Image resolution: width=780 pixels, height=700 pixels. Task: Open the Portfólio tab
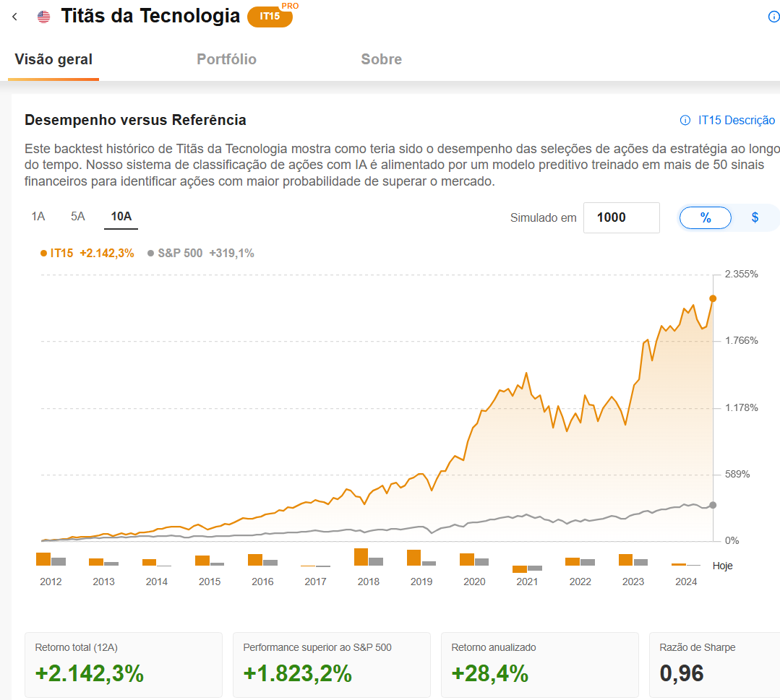coord(226,59)
